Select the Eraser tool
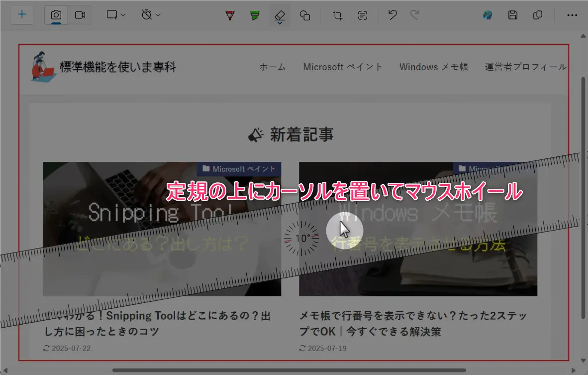 [x=280, y=16]
